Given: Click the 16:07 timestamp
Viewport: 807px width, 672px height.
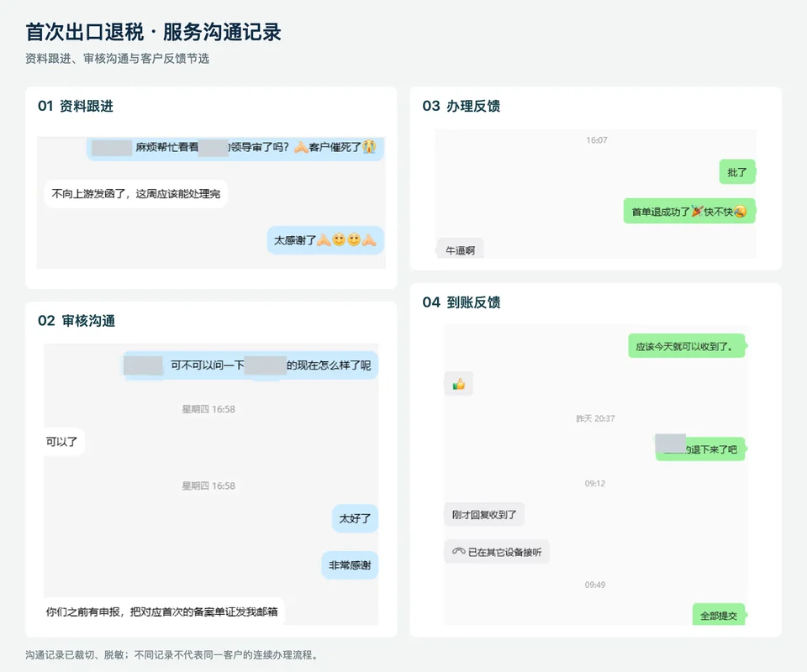Looking at the screenshot, I should tap(597, 140).
